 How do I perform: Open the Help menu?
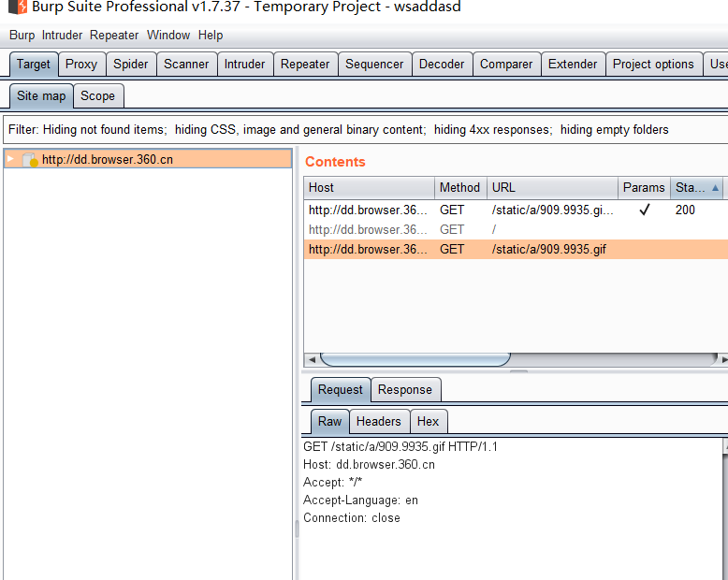211,36
